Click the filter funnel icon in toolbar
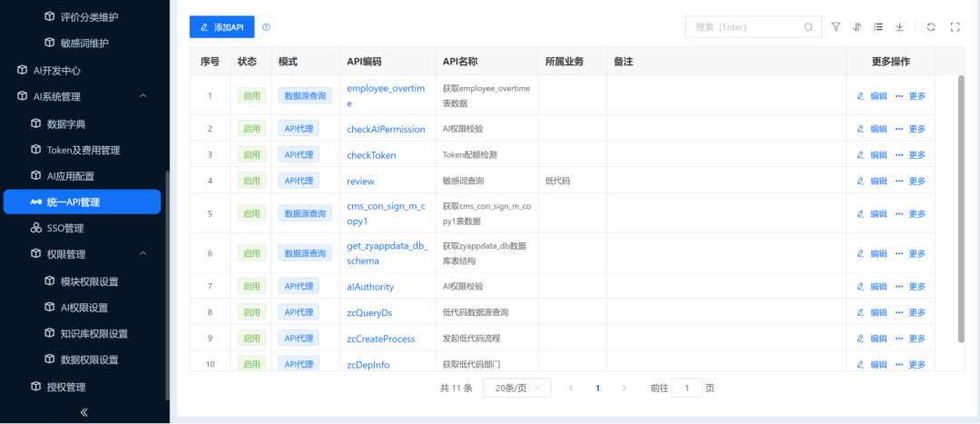This screenshot has width=980, height=424. [836, 27]
